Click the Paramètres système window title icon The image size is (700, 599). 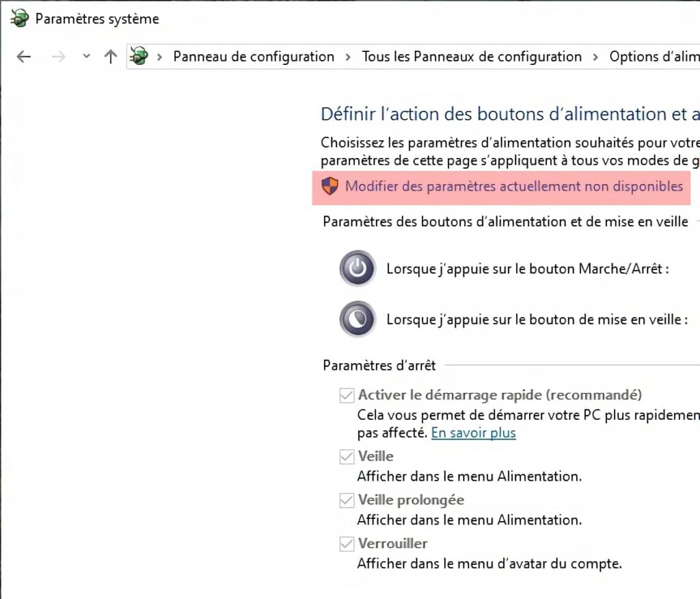point(20,18)
